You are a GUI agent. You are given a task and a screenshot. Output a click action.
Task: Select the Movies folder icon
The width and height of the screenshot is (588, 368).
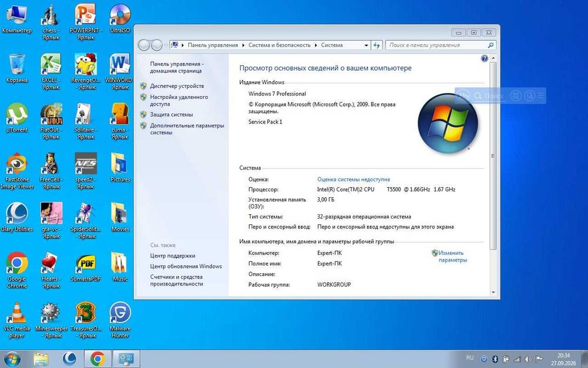[120, 213]
